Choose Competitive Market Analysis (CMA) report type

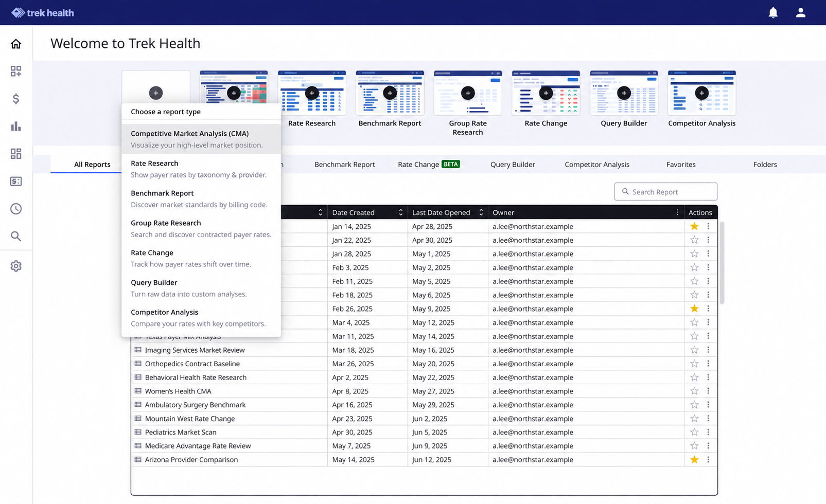[201, 139]
